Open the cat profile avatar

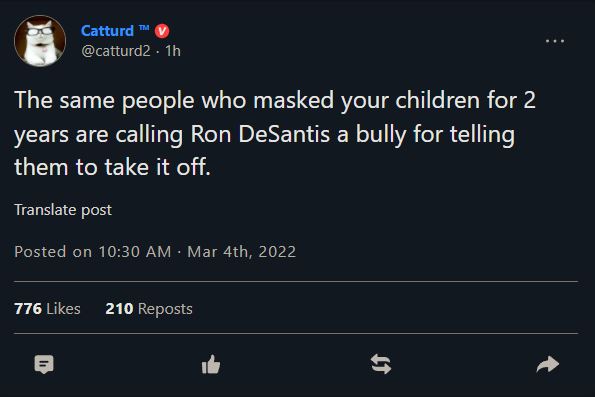tap(40, 41)
